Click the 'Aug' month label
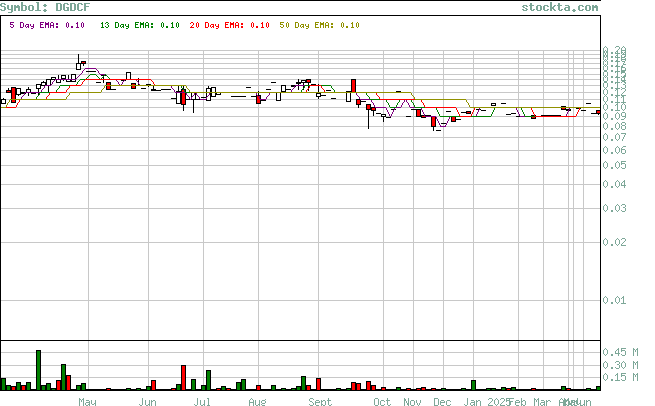This screenshot has width=655, height=406. point(257,402)
